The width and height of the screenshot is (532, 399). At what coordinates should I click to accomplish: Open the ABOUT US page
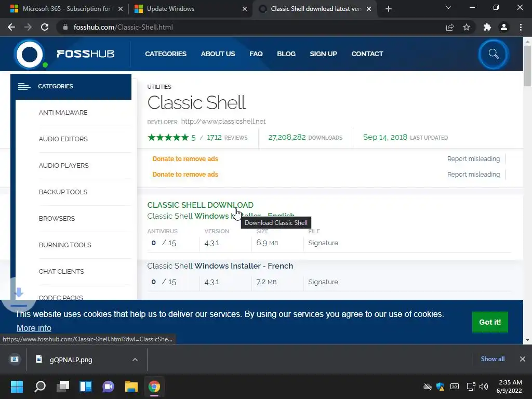(x=218, y=54)
